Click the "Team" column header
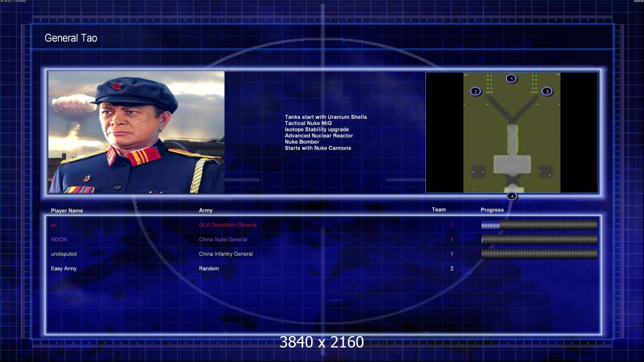644x362 pixels. tap(439, 209)
